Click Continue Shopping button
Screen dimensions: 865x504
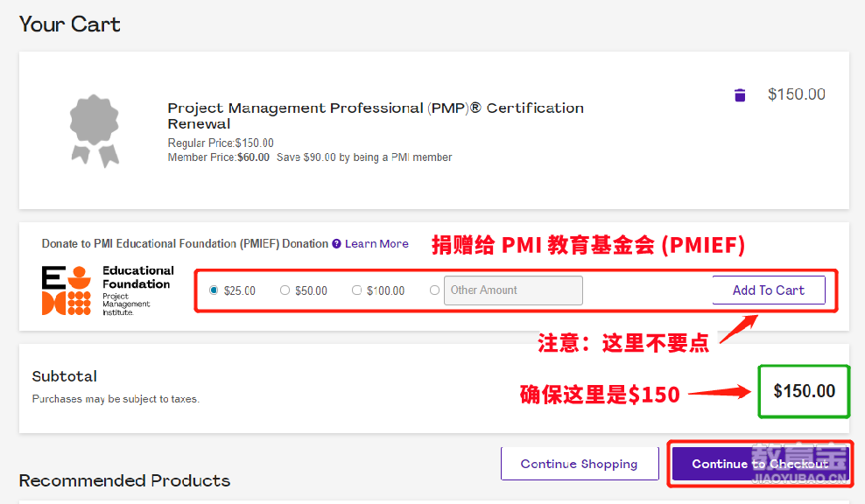click(580, 464)
